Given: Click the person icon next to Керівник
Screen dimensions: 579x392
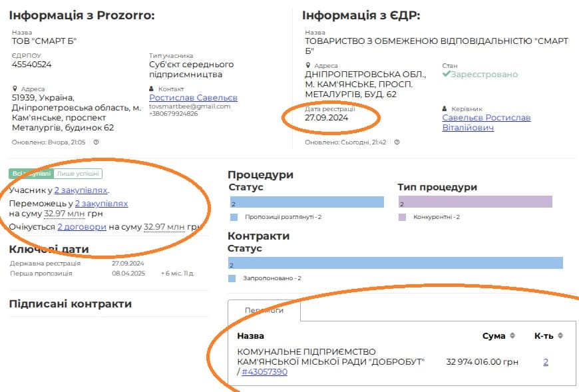Looking at the screenshot, I should pos(445,108).
